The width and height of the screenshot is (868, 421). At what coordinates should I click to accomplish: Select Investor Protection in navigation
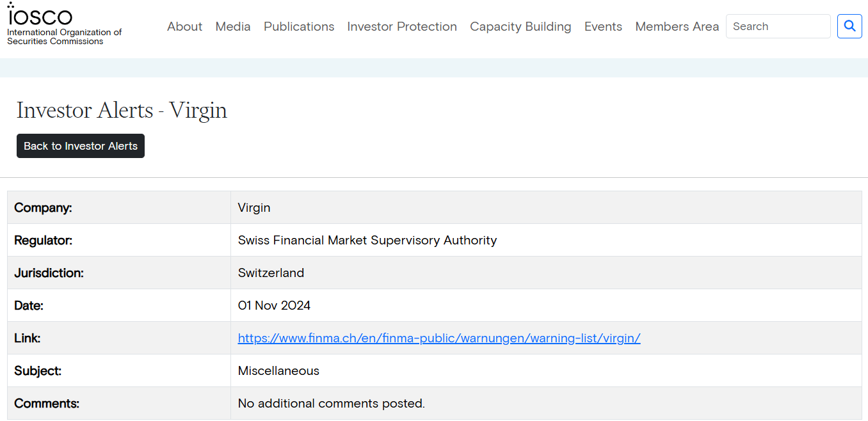[x=402, y=27]
